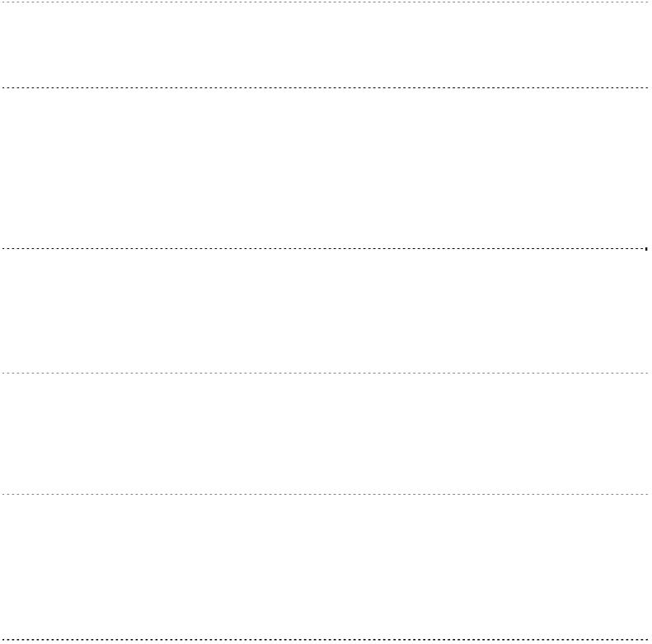Viewport: 652px width, 644px height.
Task: Click the right end of the second dotted line
Action: 647,87
